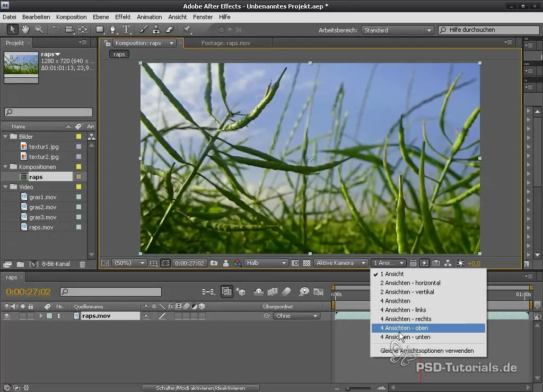Toggle pixel aspect ratio correction icon
This screenshot has width=543, height=392.
(x=413, y=263)
